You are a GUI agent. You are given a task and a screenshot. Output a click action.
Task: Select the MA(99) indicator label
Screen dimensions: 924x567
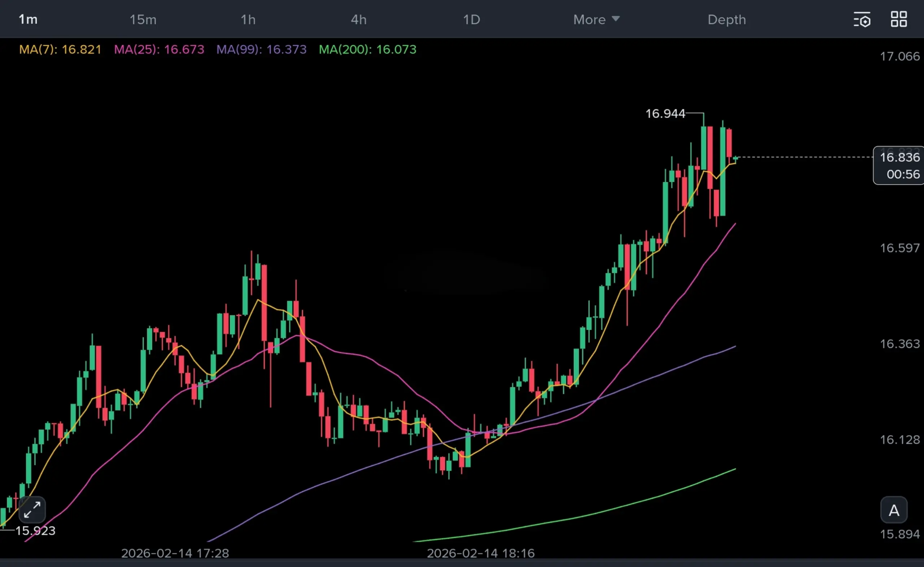[261, 49]
